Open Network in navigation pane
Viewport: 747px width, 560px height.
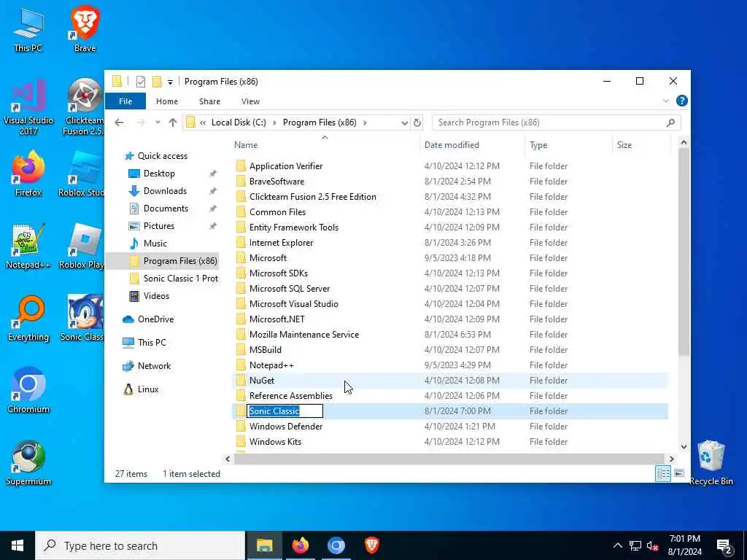click(154, 366)
